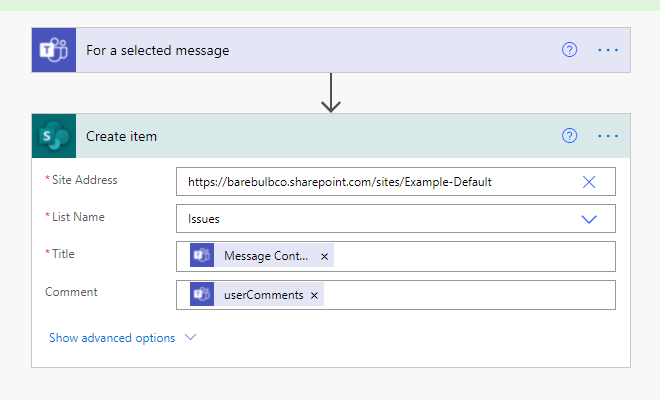Click the Teams icon on trigger step
Viewport: 660px width, 400px height.
(x=54, y=50)
